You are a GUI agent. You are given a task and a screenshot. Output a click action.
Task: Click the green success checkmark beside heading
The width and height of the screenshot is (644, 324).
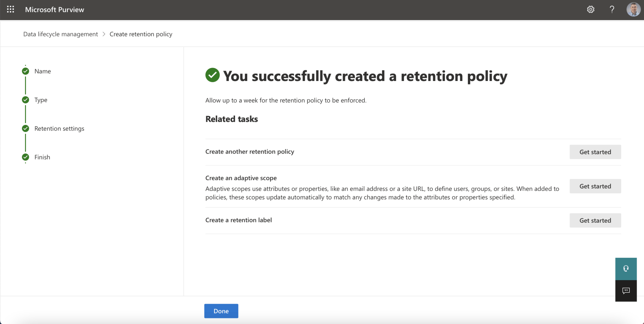213,75
